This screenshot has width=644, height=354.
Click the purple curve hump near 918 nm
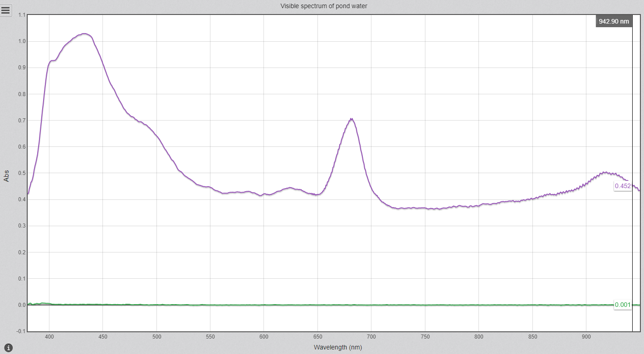click(605, 172)
